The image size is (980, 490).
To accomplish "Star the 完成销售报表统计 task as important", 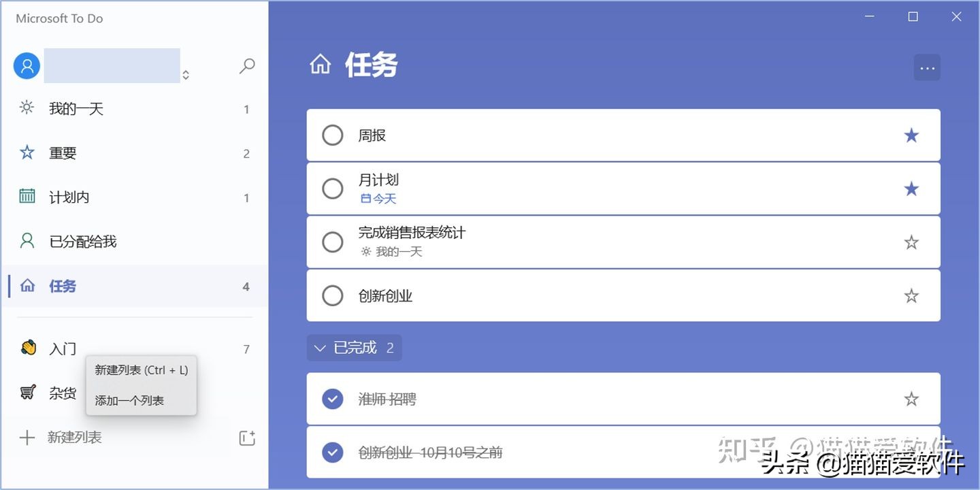I will pos(911,242).
